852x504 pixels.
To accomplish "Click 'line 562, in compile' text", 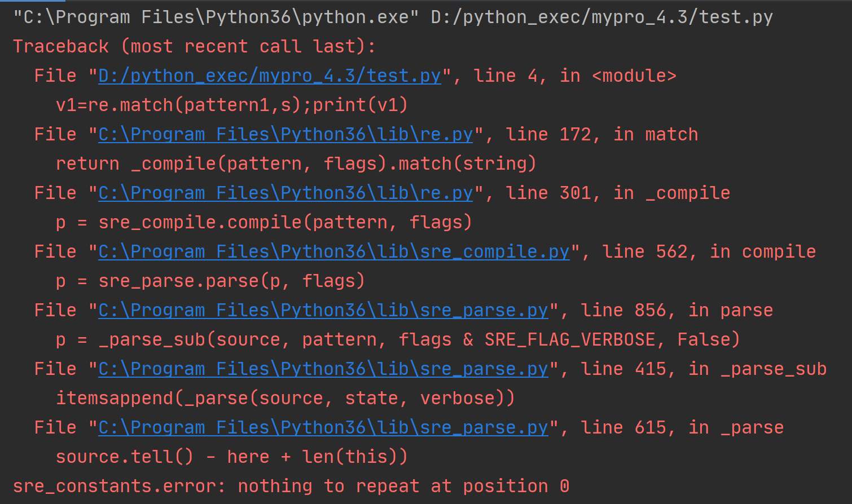I will (x=709, y=251).
